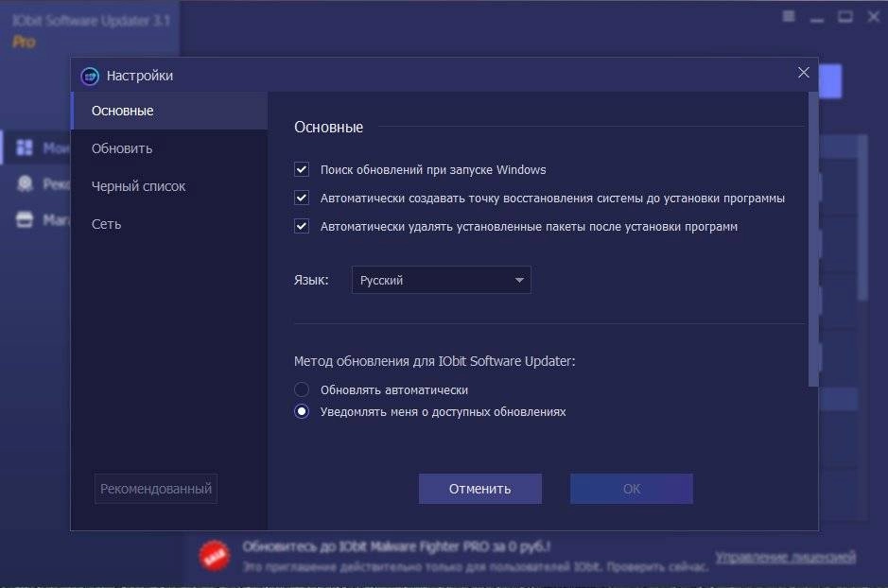
Task: Open the Язык dropdown showing Русский
Action: 442,280
